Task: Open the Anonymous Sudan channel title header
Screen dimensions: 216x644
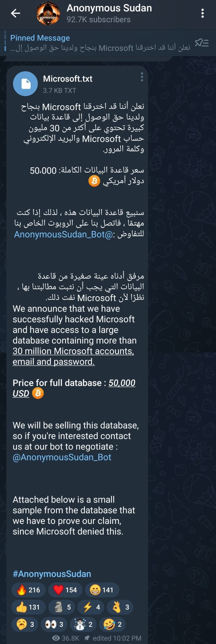Action: tap(109, 8)
